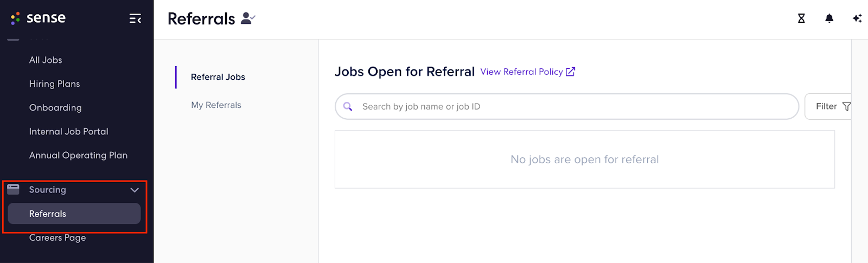Select the Referral Jobs tab
This screenshot has height=263, width=868.
[x=218, y=77]
